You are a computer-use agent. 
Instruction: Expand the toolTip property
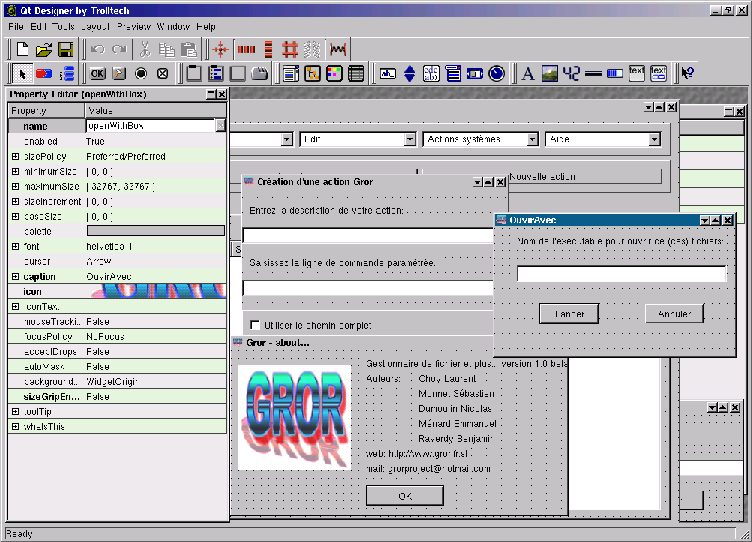pos(15,412)
